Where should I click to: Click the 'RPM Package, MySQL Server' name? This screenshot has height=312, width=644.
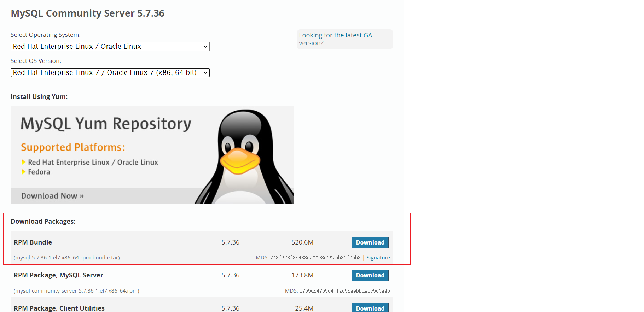[58, 275]
